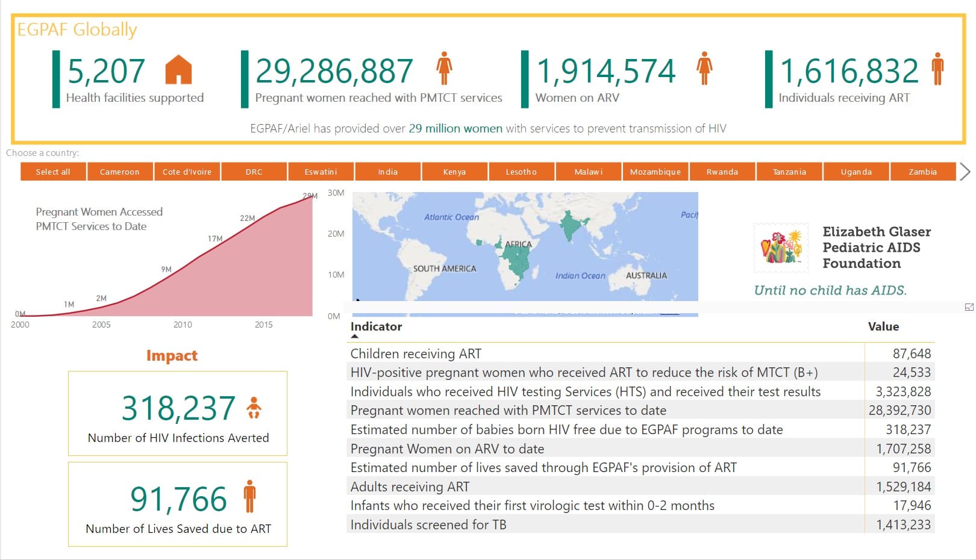976x560 pixels.
Task: Click the baby icon beside 318,237
Action: (x=254, y=408)
